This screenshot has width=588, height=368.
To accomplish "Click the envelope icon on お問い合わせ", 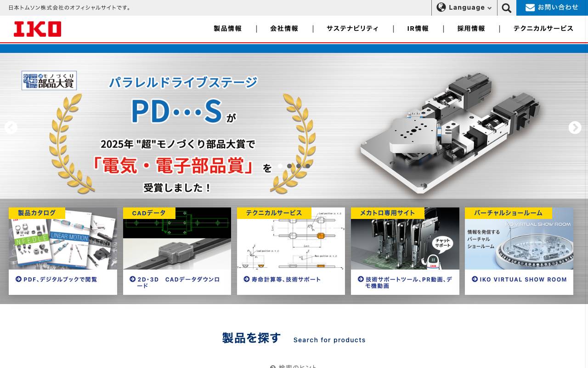I will pyautogui.click(x=530, y=7).
